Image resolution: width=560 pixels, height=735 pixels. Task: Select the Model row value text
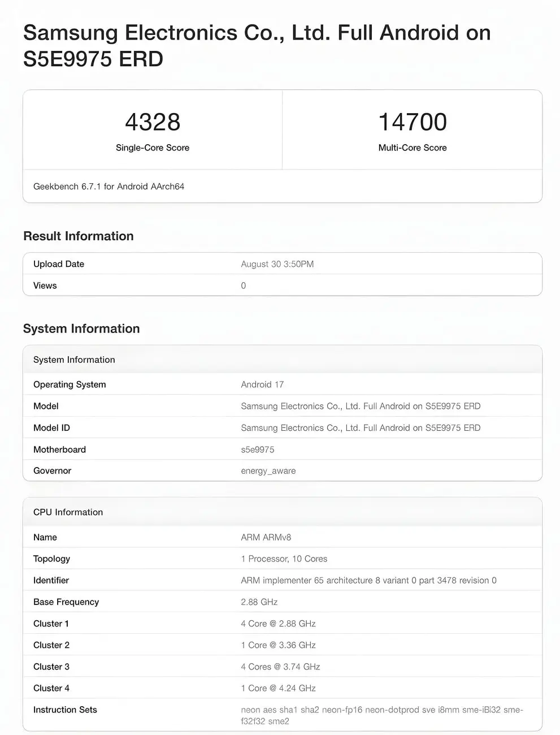[361, 406]
